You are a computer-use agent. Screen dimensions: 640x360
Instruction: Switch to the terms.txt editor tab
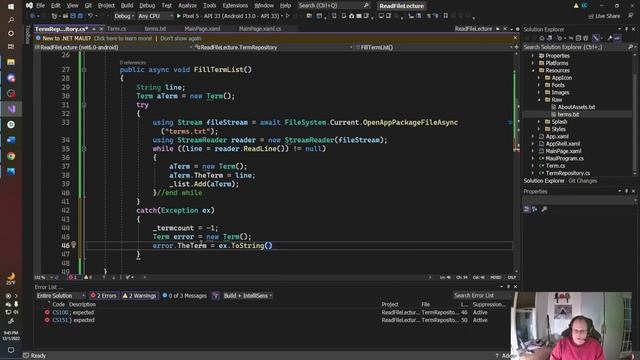coord(155,29)
